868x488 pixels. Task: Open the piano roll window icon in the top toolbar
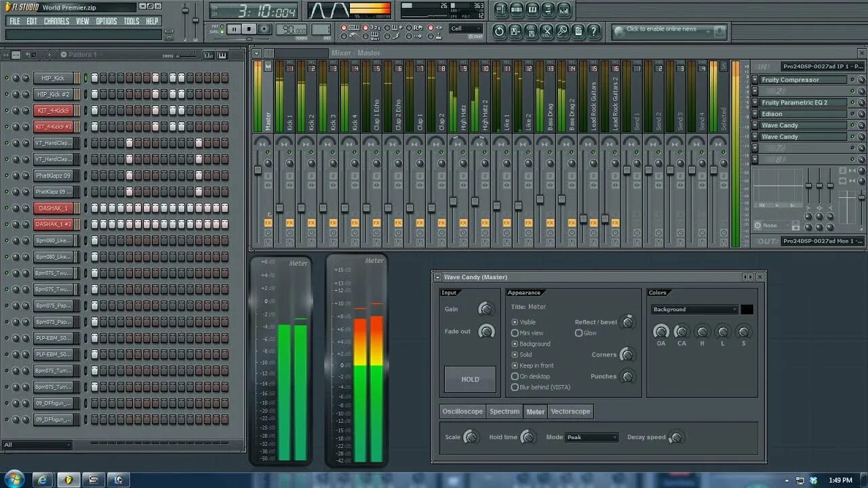(532, 9)
